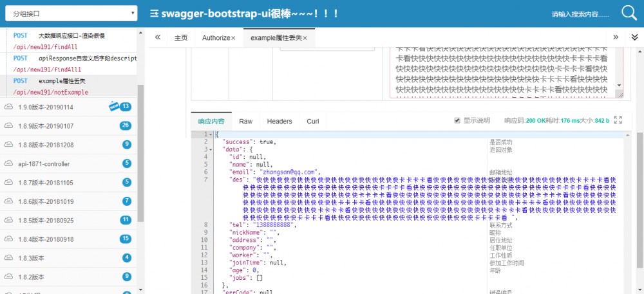Click the NEW badge on 1.9.0版本
The height and width of the screenshot is (294, 644).
click(114, 107)
